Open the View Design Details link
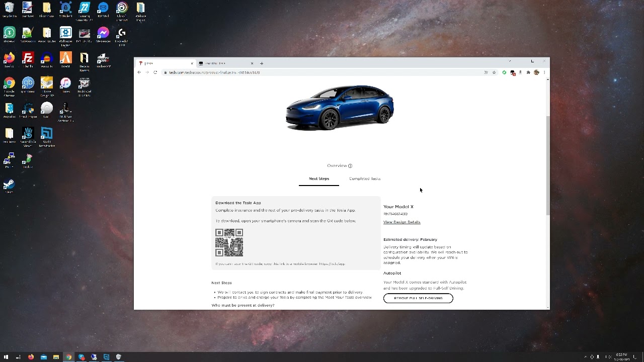Image resolution: width=644 pixels, height=362 pixels. 401,222
